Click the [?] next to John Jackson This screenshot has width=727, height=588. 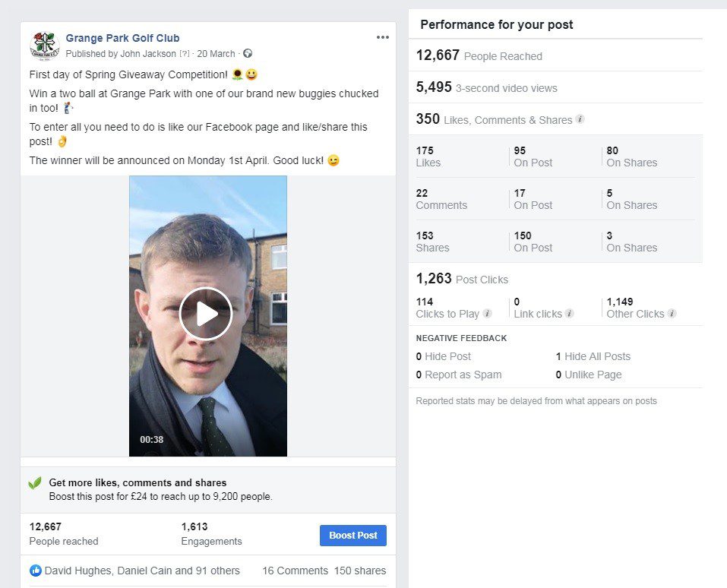click(x=185, y=54)
